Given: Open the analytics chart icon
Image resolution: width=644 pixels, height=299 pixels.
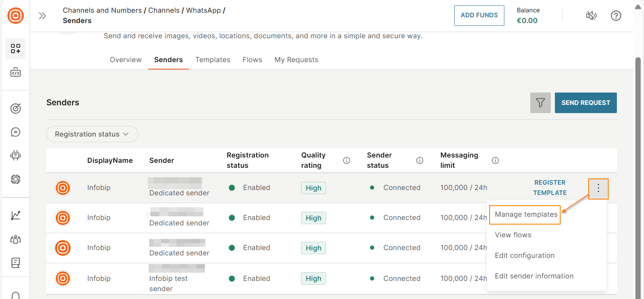Looking at the screenshot, I should click(x=16, y=215).
